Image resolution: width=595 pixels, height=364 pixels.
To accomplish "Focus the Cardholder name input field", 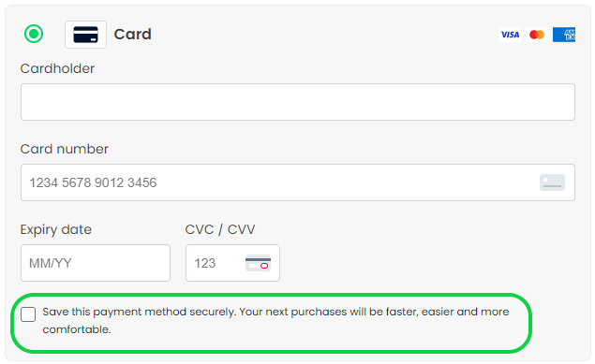I will coord(298,102).
